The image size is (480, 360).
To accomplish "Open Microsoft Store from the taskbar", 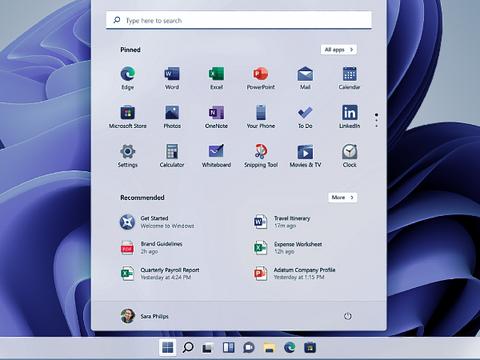I will (x=310, y=348).
